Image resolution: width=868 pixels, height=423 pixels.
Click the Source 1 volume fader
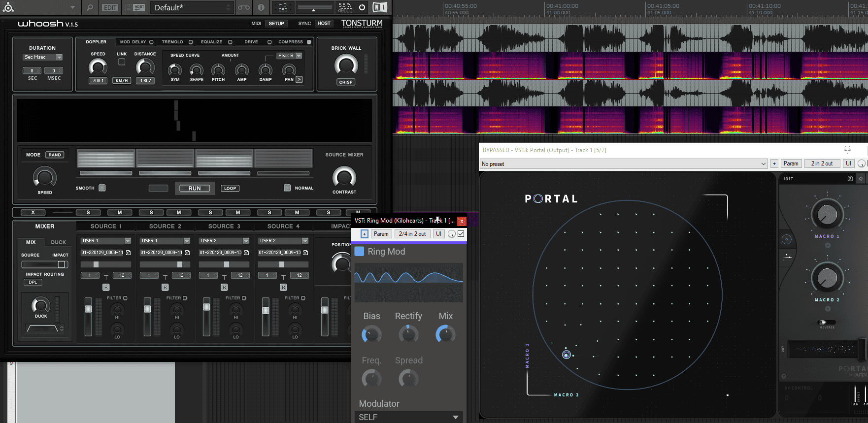[x=88, y=309]
